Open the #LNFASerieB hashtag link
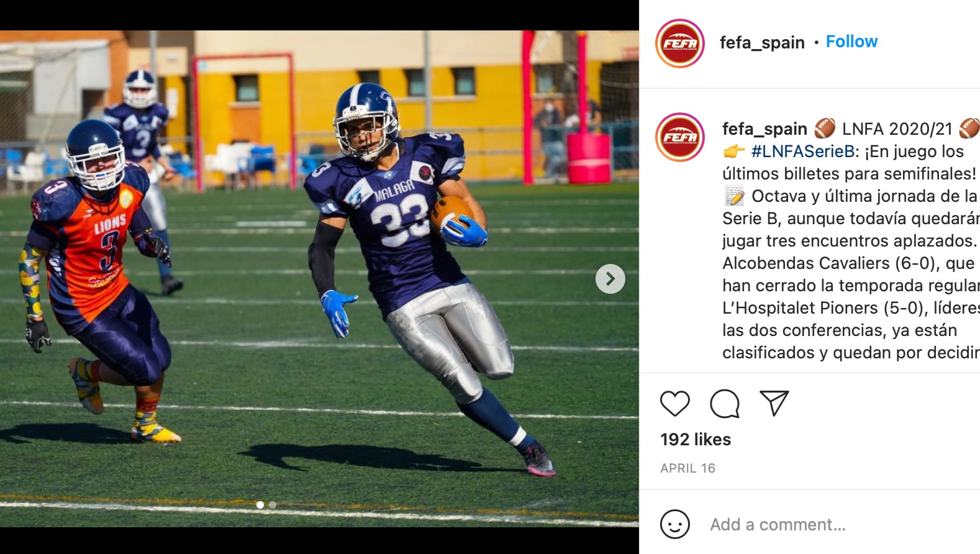 coord(803,151)
